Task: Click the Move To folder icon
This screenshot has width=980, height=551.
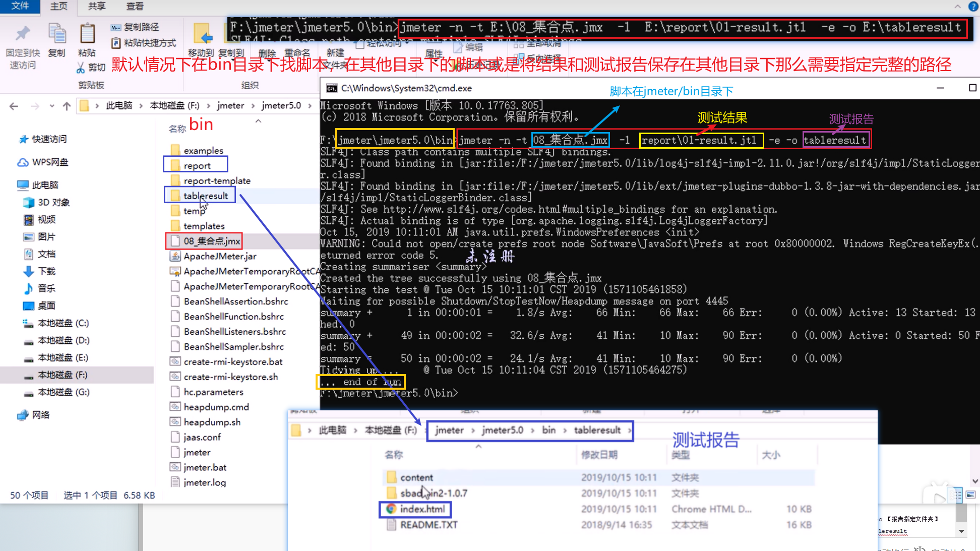Action: [202, 34]
